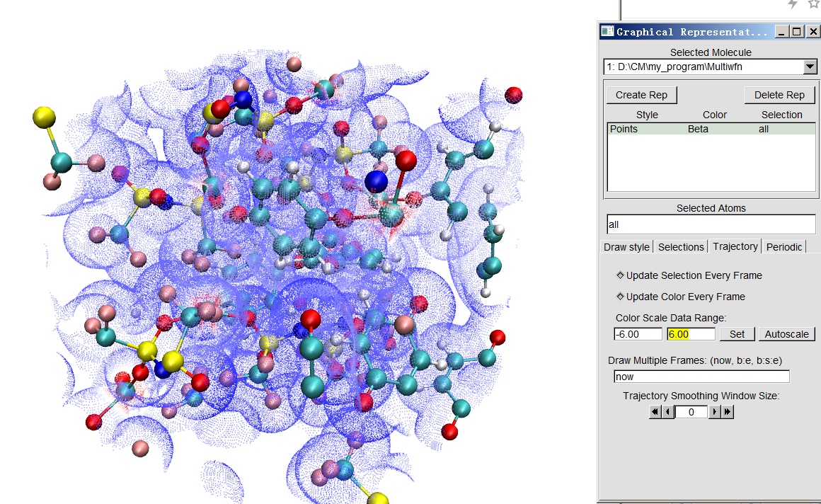Click the Color column header
Image resolution: width=821 pixels, height=504 pixels.
point(714,115)
